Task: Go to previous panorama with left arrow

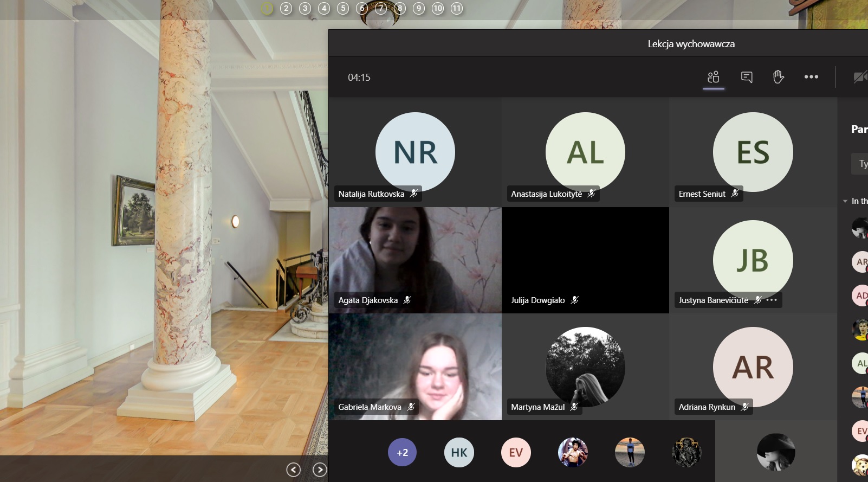Action: 293,470
